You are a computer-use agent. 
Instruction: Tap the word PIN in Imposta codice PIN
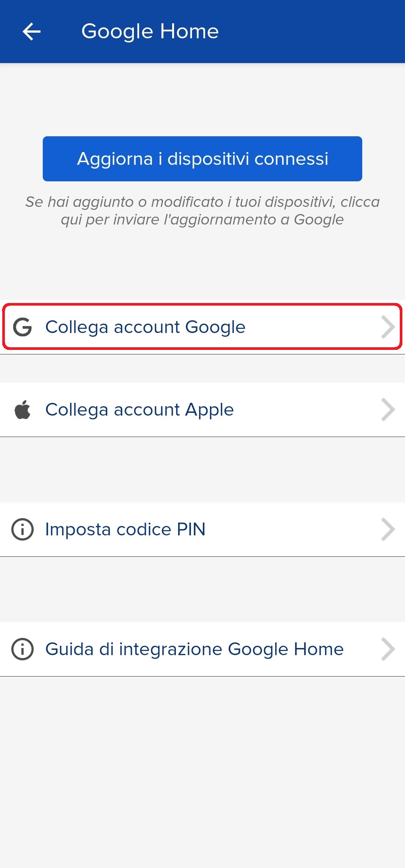191,529
